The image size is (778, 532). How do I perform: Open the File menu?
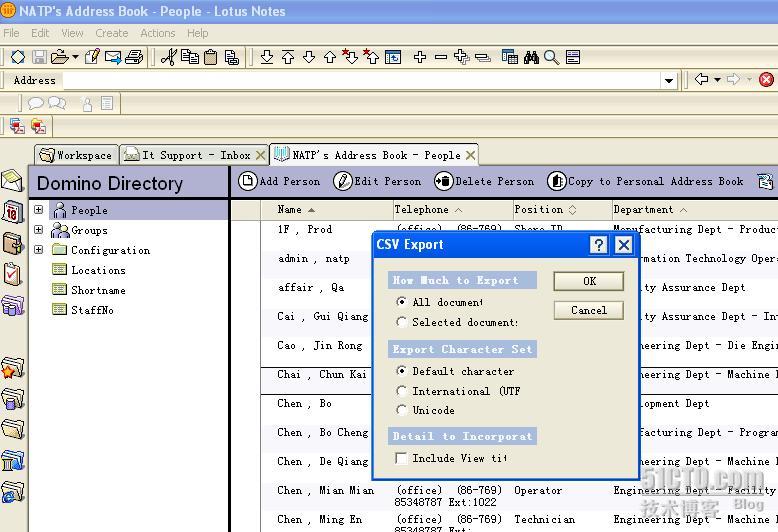(x=11, y=33)
